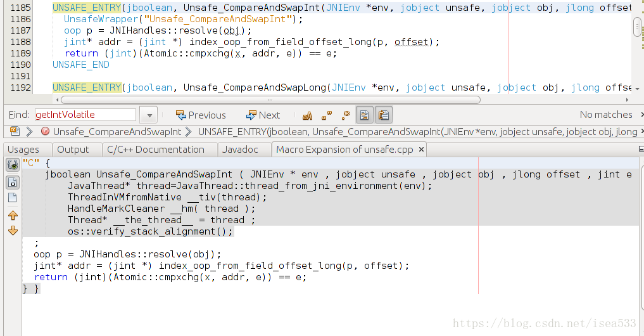Image resolution: width=644 pixels, height=336 pixels.
Task: Minimize the bottom panel window group
Action: pos(641,149)
